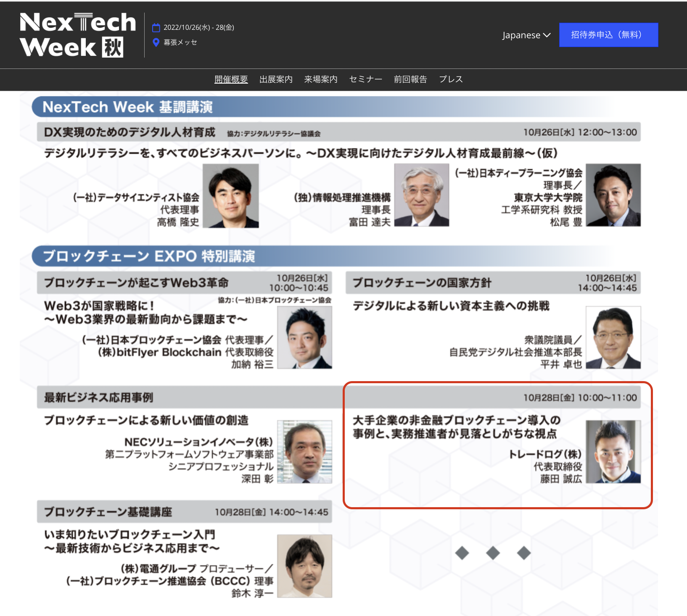Image resolution: width=687 pixels, height=616 pixels.
Task: Click the name 深田 彰
Action: point(257,479)
